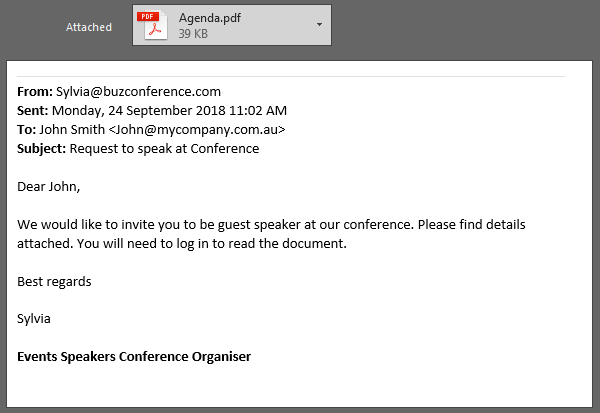This screenshot has width=600, height=413.
Task: Click the PDF icon on the attachment
Action: 152,26
